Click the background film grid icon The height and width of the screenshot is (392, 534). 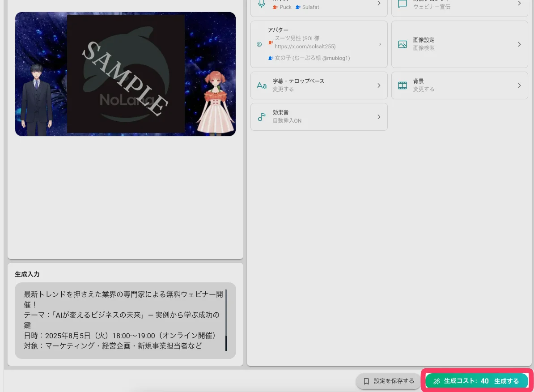click(x=403, y=85)
